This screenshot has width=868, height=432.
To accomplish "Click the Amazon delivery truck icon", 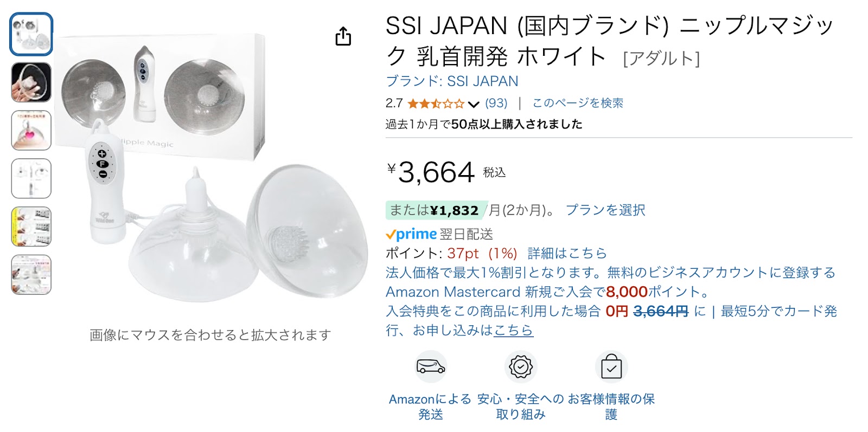I will point(431,367).
